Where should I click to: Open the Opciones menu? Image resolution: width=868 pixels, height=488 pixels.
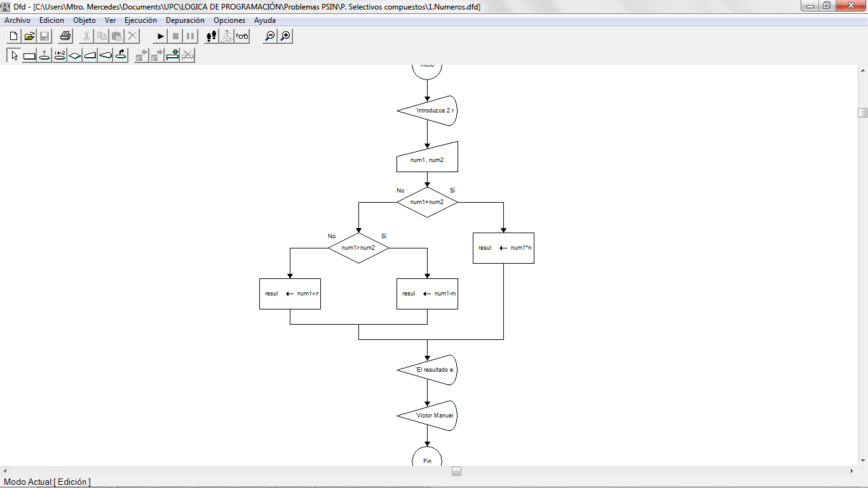[229, 20]
